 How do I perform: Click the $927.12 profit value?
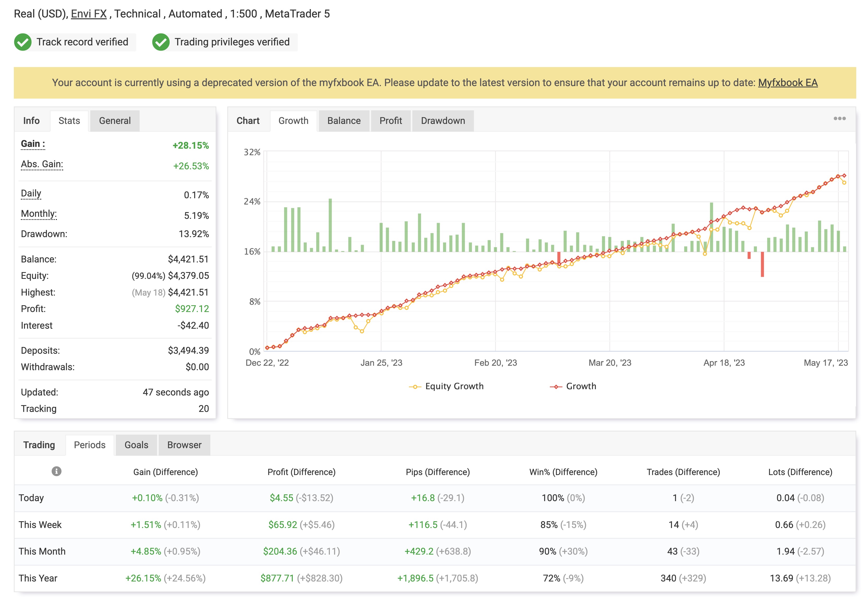pos(192,309)
